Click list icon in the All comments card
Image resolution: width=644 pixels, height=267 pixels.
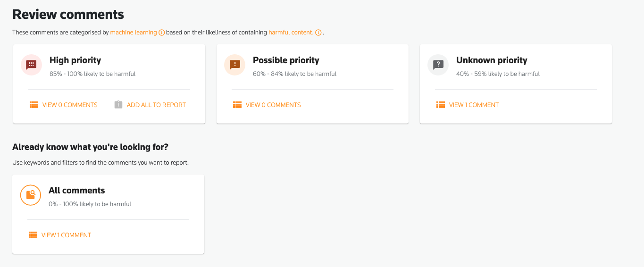[33, 235]
